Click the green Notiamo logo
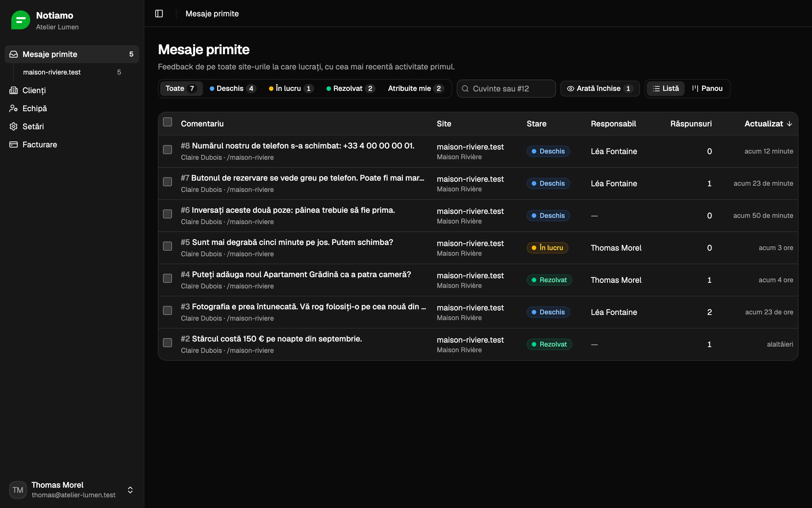The image size is (812, 508). click(21, 20)
